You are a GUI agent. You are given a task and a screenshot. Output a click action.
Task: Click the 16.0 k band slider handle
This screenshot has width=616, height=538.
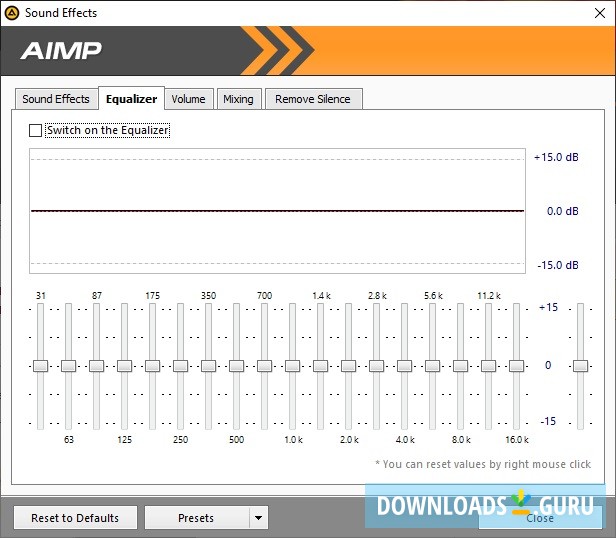(x=516, y=366)
